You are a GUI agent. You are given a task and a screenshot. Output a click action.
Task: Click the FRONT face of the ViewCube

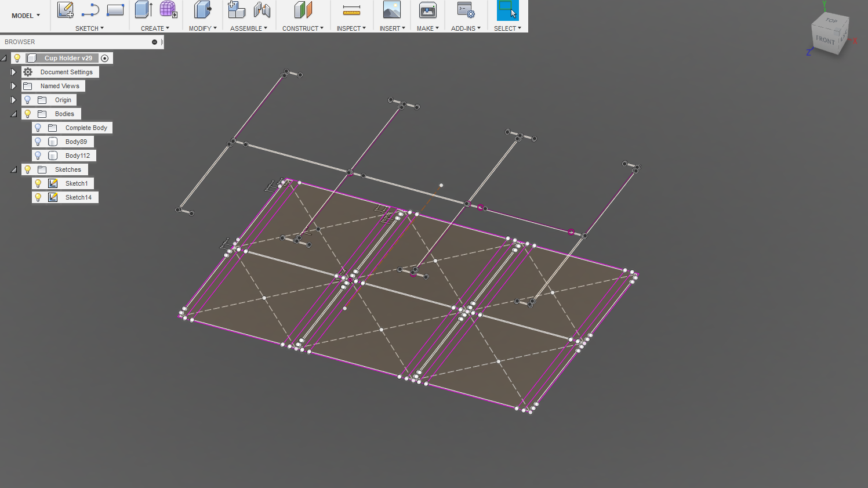pyautogui.click(x=825, y=41)
